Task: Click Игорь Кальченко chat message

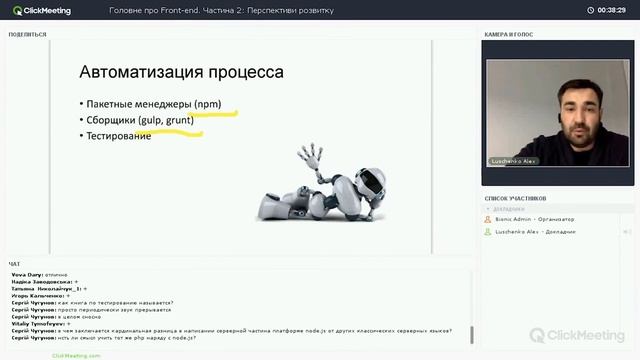Action: pos(41,296)
